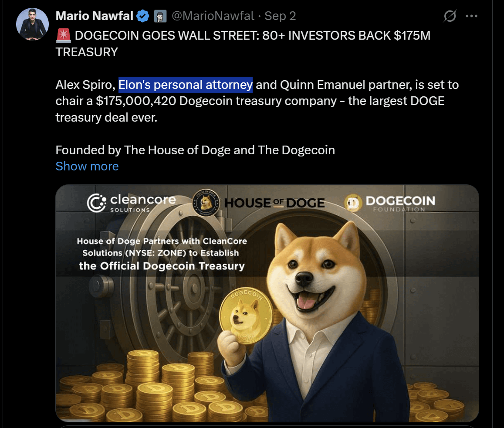
Task: Open the @MarioNawfal handle link
Action: [x=213, y=16]
